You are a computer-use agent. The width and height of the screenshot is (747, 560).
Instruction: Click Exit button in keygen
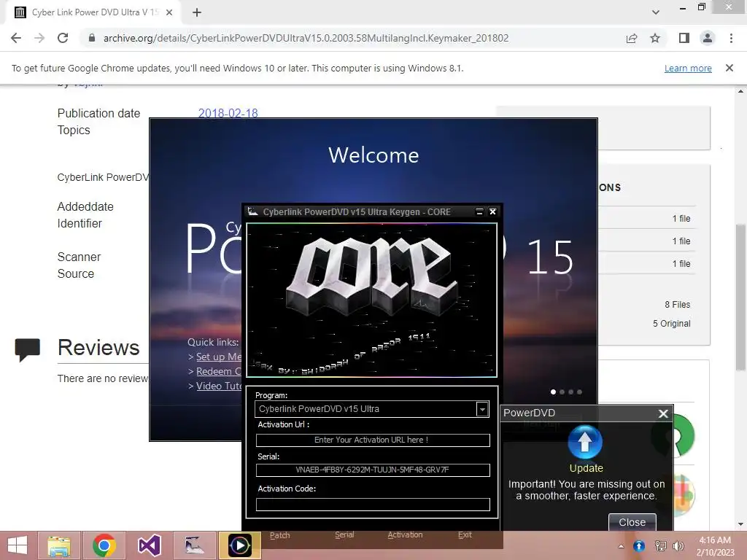coord(465,534)
